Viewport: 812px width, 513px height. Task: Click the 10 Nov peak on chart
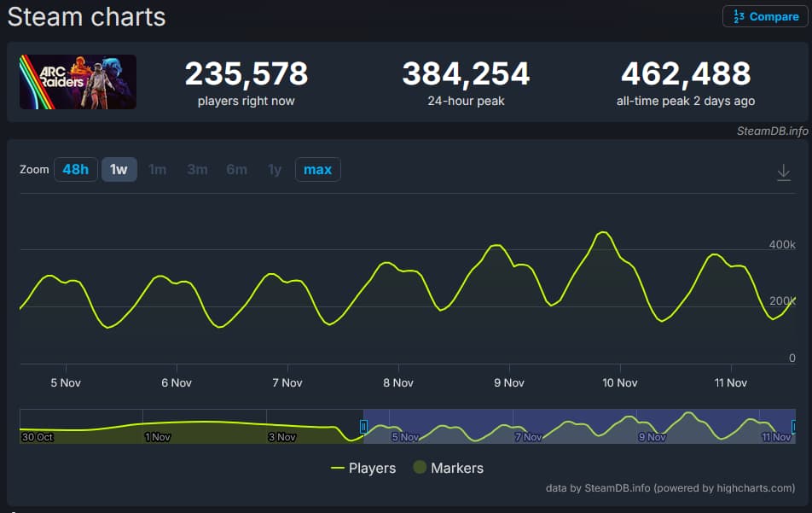[x=603, y=232]
